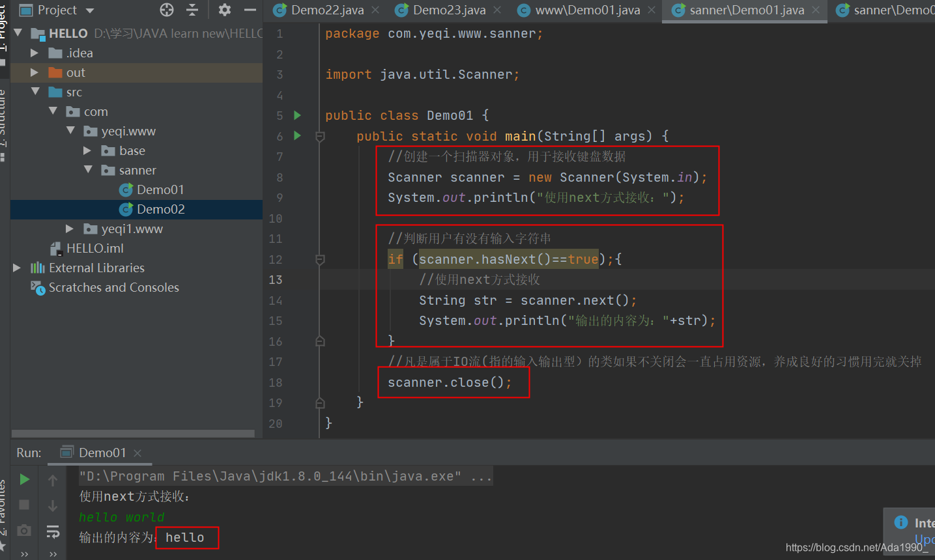Close the Demo23.java tab

497,10
